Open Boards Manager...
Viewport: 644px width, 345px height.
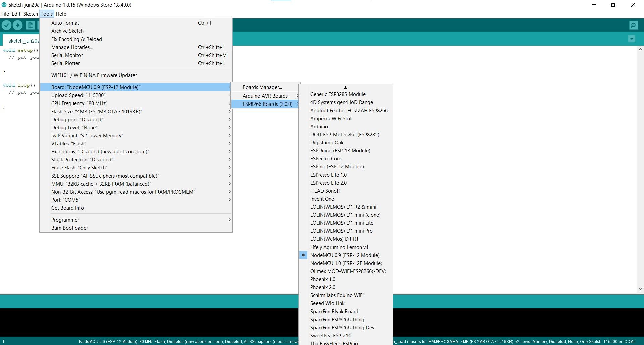265,87
